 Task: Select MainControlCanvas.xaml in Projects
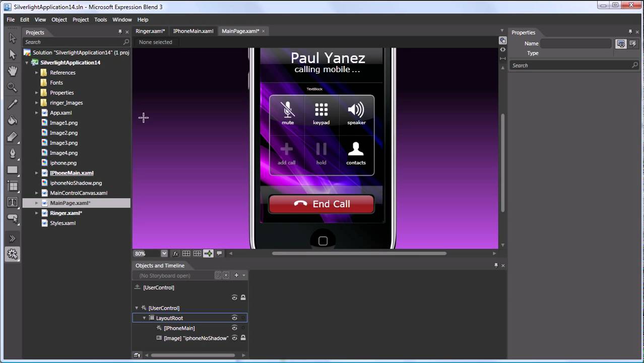pyautogui.click(x=79, y=193)
